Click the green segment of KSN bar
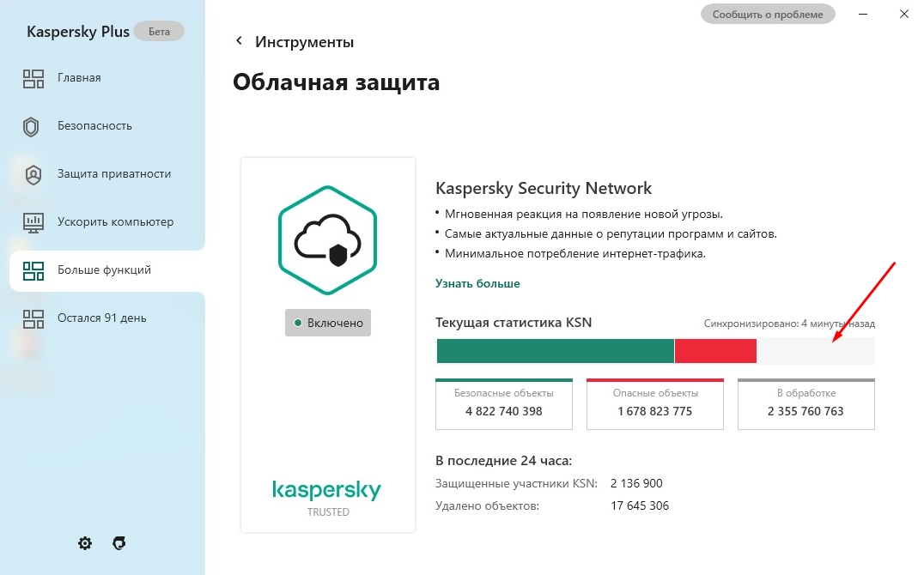The width and height of the screenshot is (924, 575). pos(555,351)
